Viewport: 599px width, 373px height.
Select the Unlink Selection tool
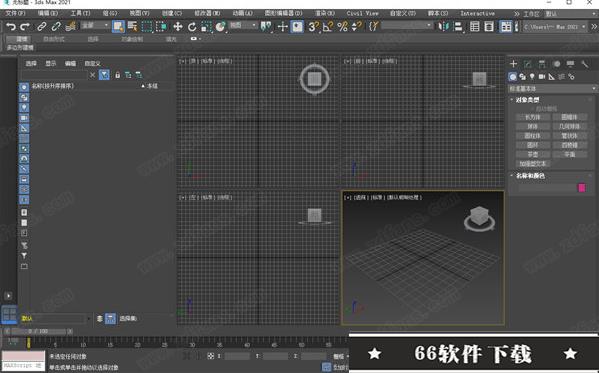pyautogui.click(x=56, y=26)
